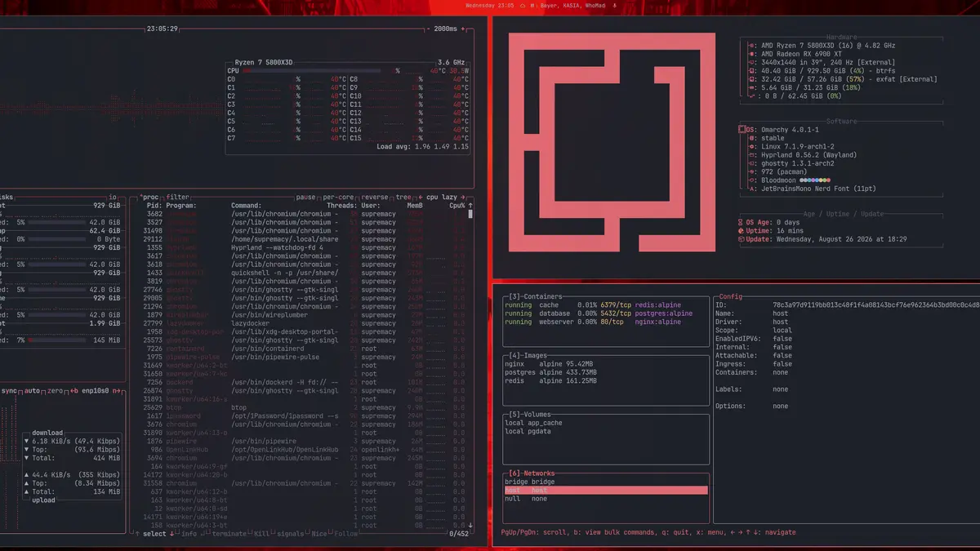The width and height of the screenshot is (980, 551).
Task: Select the cache redis container
Action: tap(605, 305)
